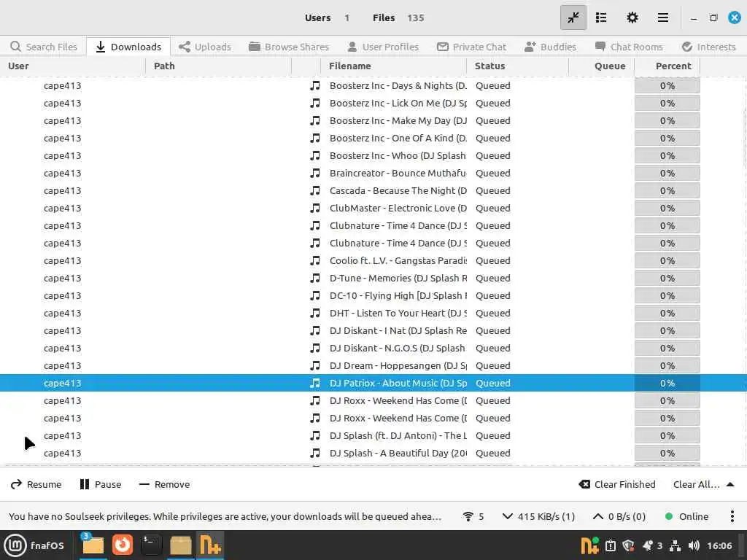Sort by the User column header

(x=72, y=66)
